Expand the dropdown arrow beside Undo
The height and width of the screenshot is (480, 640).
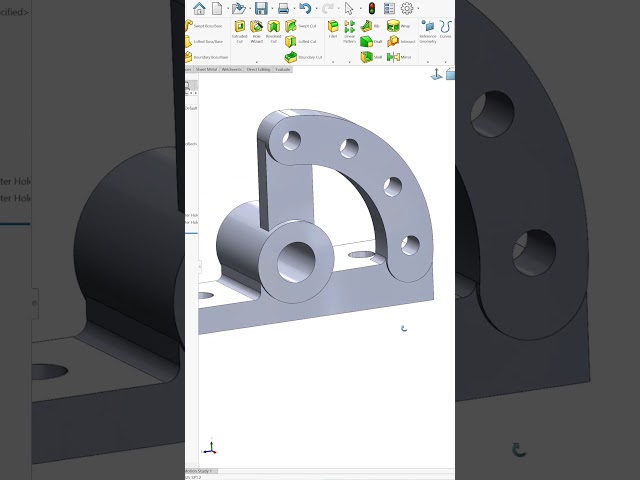click(316, 9)
